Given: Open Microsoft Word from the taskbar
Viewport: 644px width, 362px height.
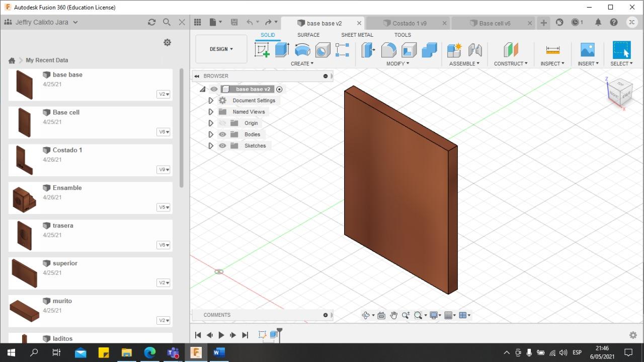Looking at the screenshot, I should coord(219,352).
